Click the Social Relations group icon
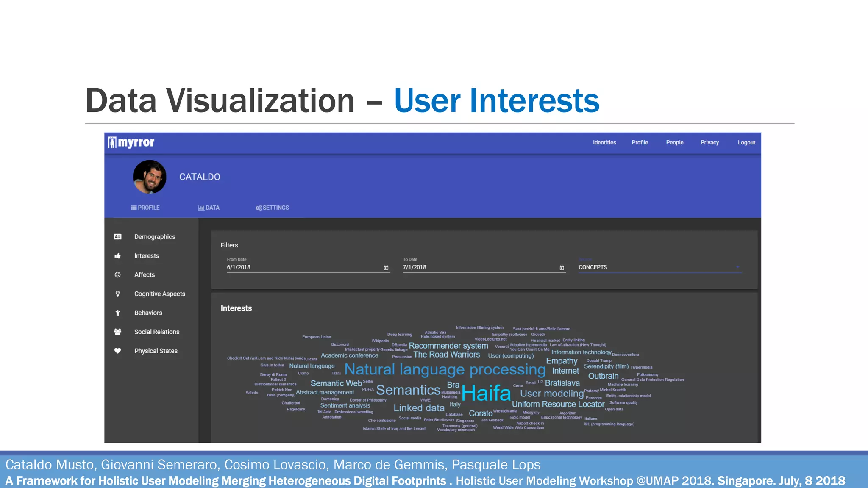This screenshot has height=488, width=868. click(118, 332)
